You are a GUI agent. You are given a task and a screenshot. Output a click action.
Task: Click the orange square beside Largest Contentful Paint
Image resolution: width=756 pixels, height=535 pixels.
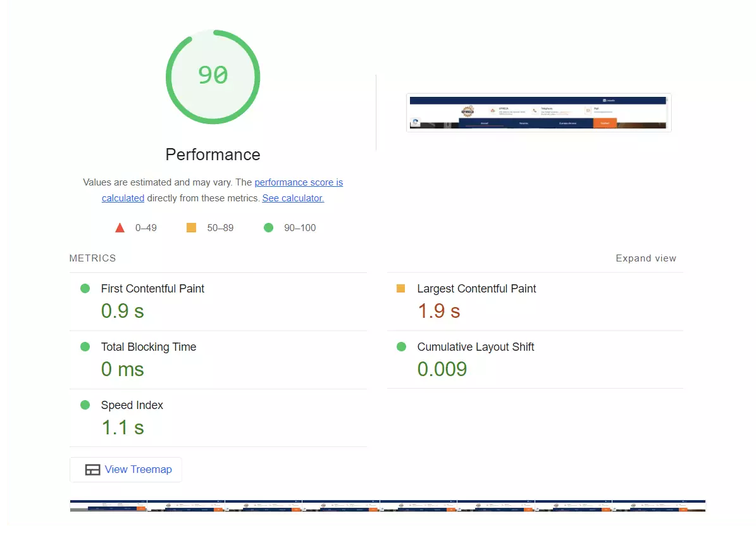[x=400, y=289]
